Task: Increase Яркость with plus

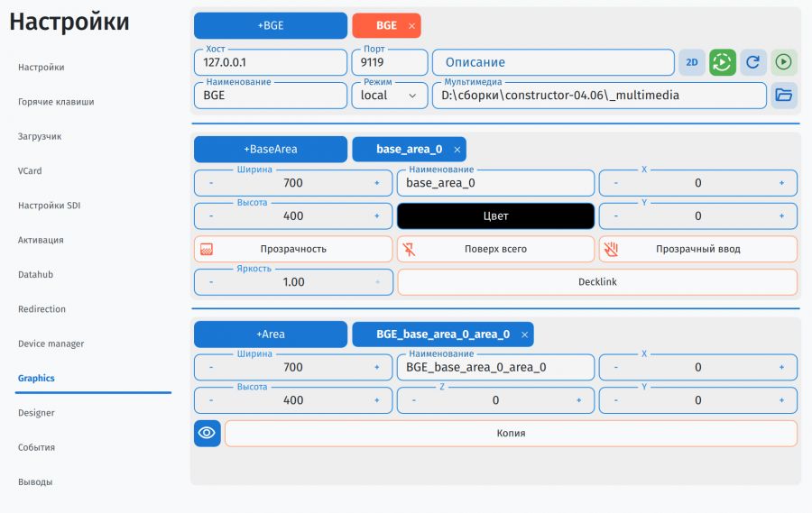Action: click(377, 282)
